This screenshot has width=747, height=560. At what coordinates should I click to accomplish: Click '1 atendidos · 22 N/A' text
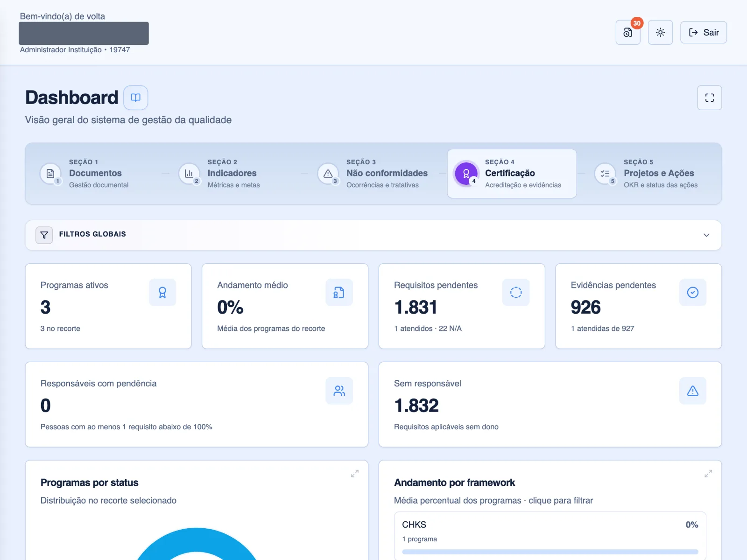pos(428,329)
